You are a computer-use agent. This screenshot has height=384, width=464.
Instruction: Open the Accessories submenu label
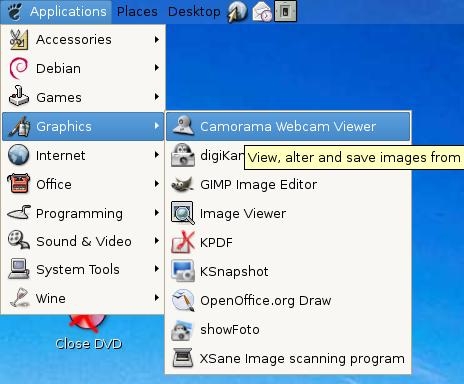coord(74,40)
